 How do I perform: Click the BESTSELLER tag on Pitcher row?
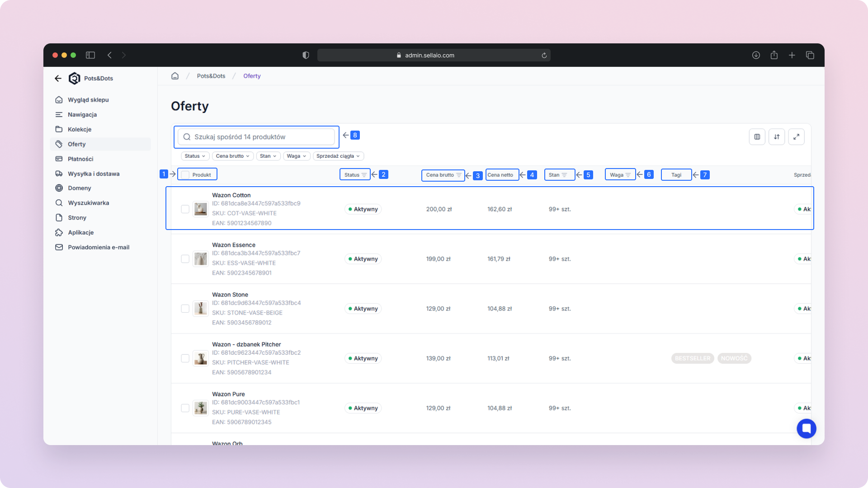pos(692,358)
